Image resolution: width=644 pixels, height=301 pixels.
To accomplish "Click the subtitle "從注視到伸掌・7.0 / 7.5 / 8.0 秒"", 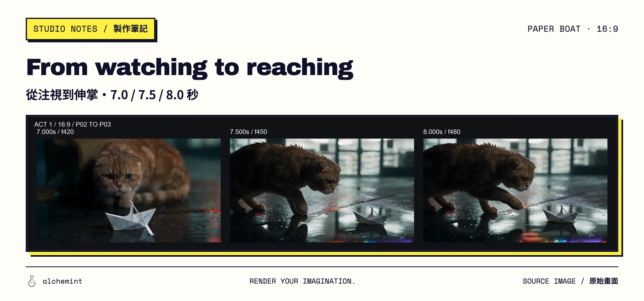I will pos(112,95).
